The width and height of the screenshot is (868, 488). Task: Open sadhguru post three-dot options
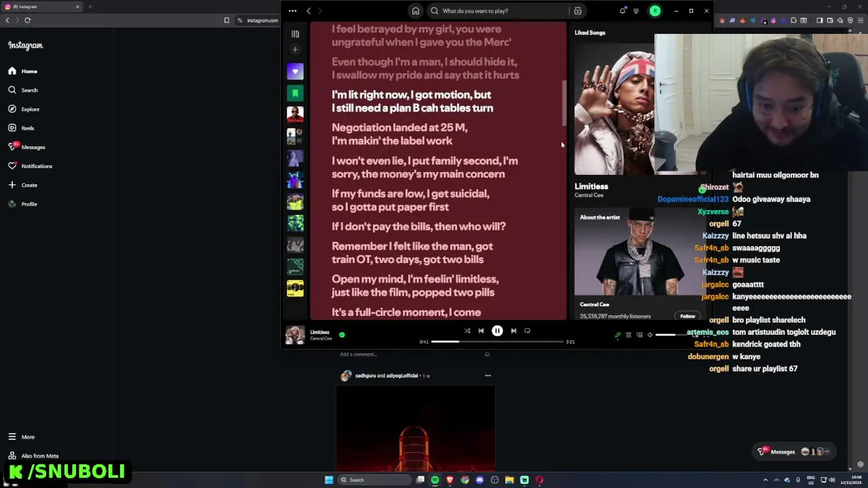488,375
